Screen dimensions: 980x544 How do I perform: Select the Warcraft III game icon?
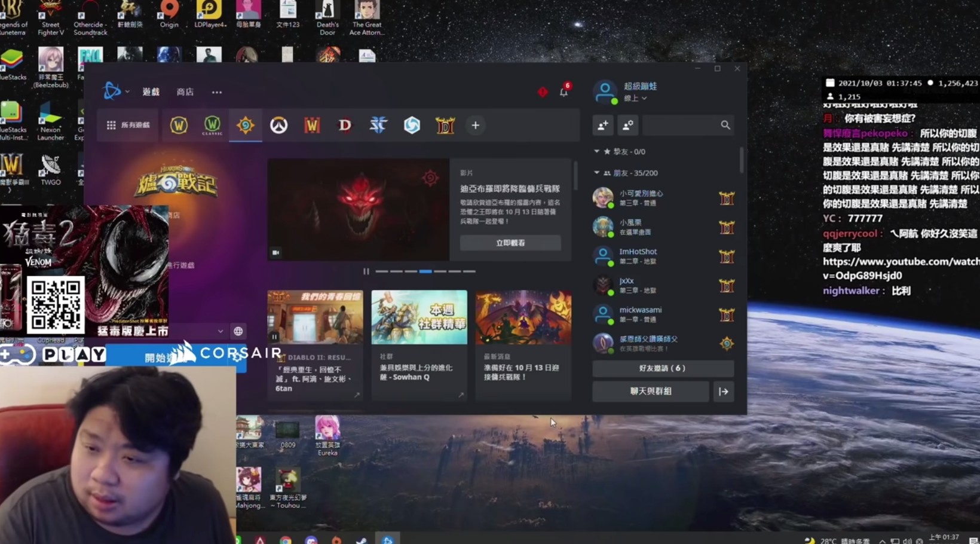pyautogui.click(x=312, y=125)
